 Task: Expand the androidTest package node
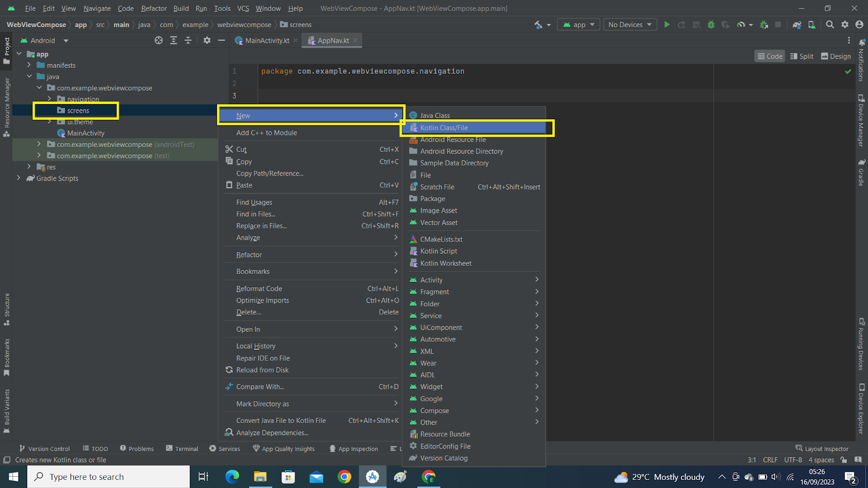(x=39, y=144)
